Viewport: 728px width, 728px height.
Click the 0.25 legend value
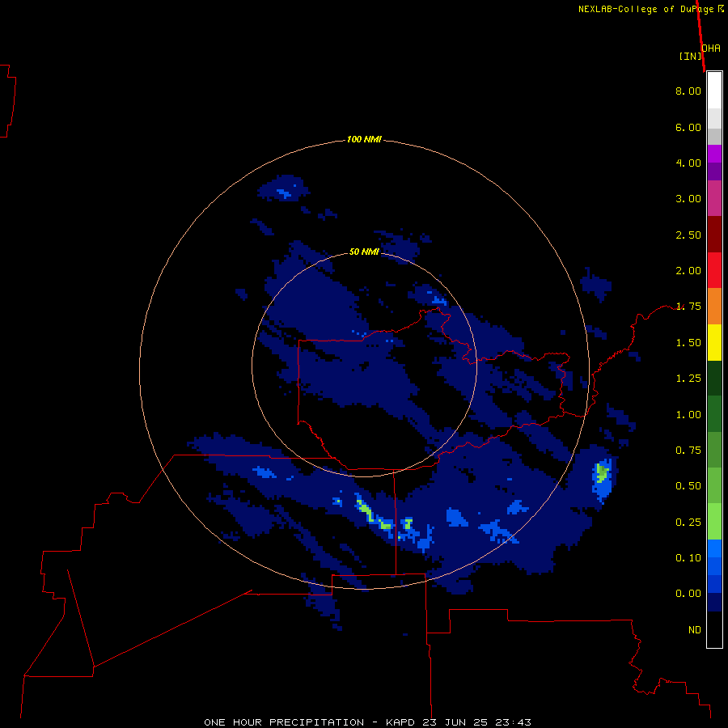pos(688,523)
